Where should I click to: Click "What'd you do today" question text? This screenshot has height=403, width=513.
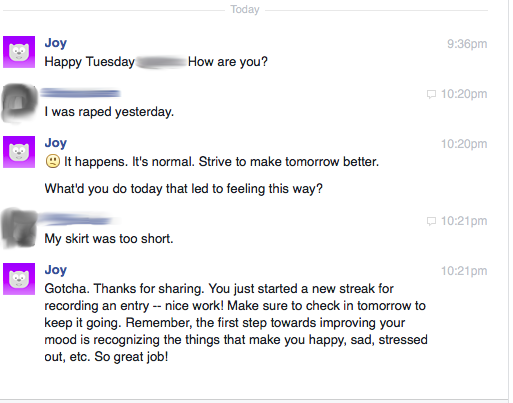pos(184,189)
